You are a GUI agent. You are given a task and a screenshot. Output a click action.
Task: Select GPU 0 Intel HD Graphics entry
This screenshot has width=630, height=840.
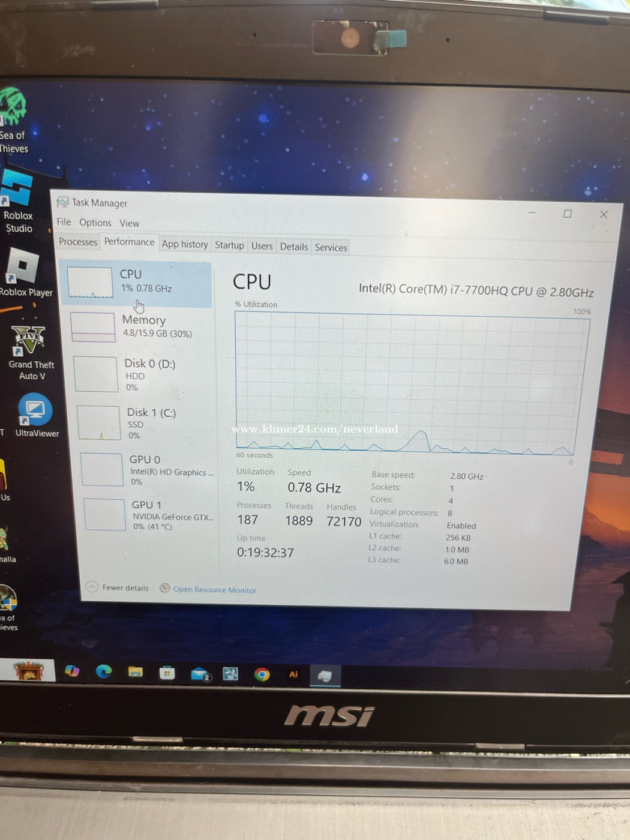tap(148, 470)
